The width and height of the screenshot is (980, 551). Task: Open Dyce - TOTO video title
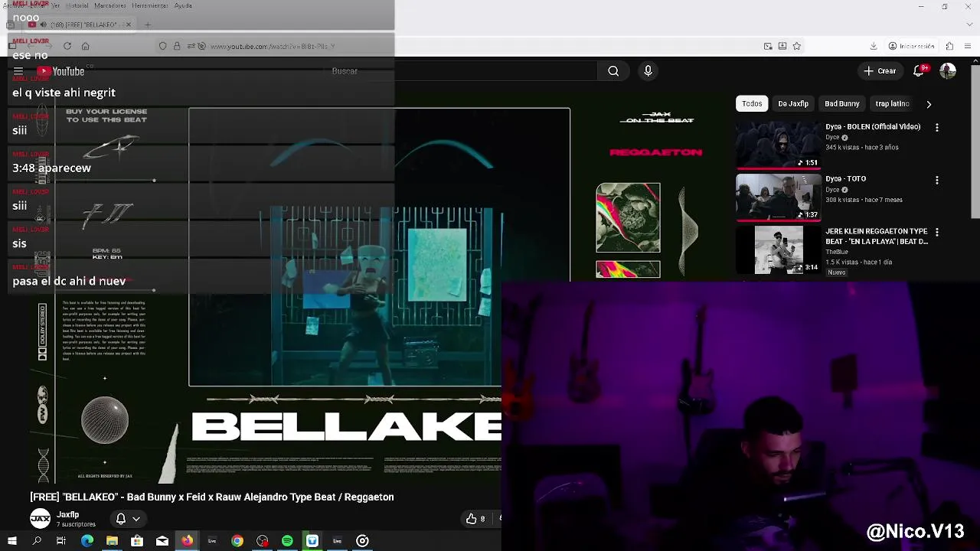pos(845,178)
